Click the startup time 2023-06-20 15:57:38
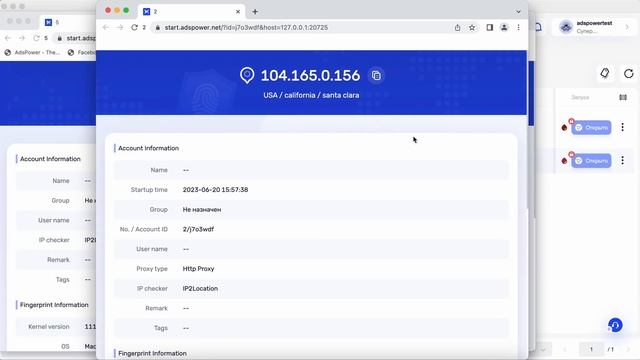Screen dimensions: 640x360 [215, 190]
